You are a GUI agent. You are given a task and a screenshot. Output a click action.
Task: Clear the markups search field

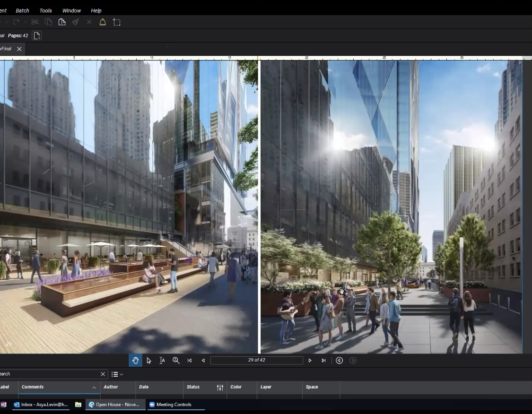(103, 374)
